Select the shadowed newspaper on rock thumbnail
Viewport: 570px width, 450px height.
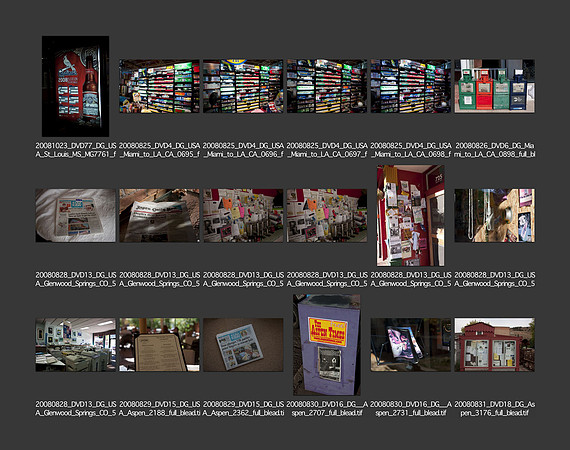click(x=159, y=216)
